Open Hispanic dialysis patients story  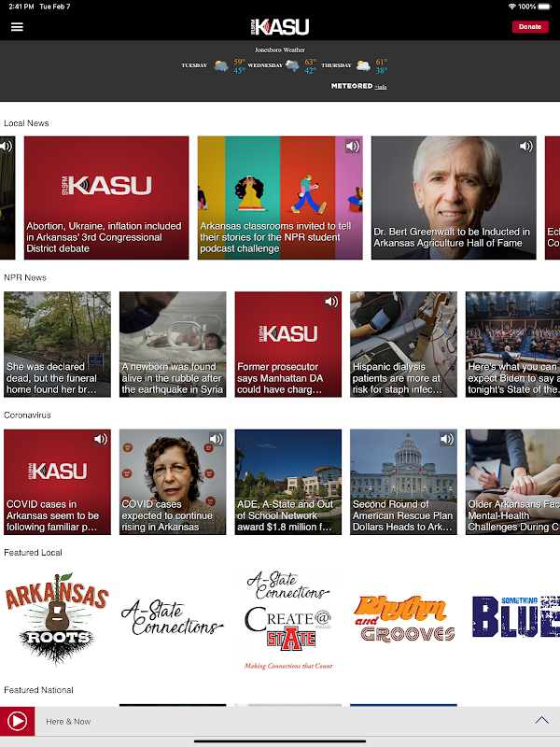(403, 344)
